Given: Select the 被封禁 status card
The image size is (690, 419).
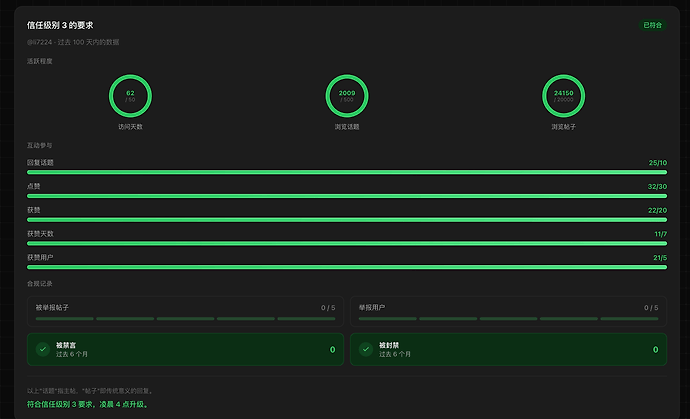Looking at the screenshot, I should [508, 349].
